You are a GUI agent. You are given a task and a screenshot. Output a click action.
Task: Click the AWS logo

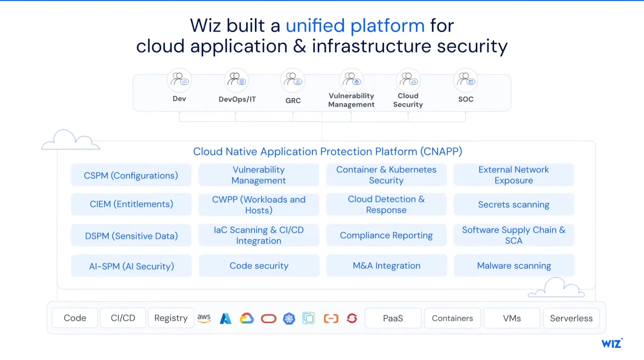pyautogui.click(x=204, y=318)
